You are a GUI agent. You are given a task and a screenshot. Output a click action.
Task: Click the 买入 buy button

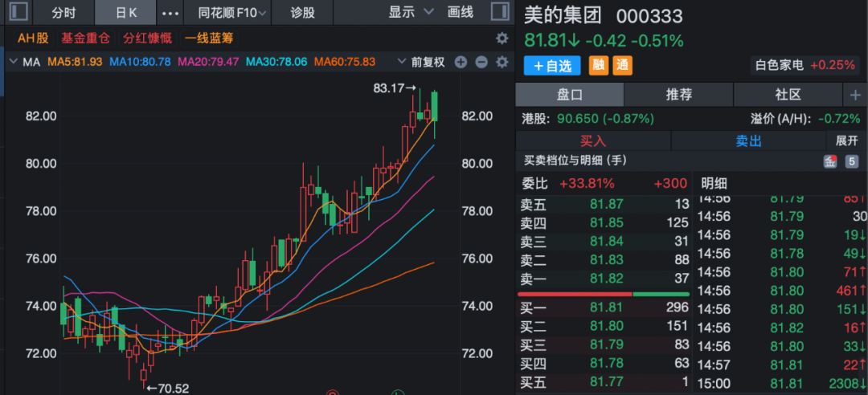592,140
